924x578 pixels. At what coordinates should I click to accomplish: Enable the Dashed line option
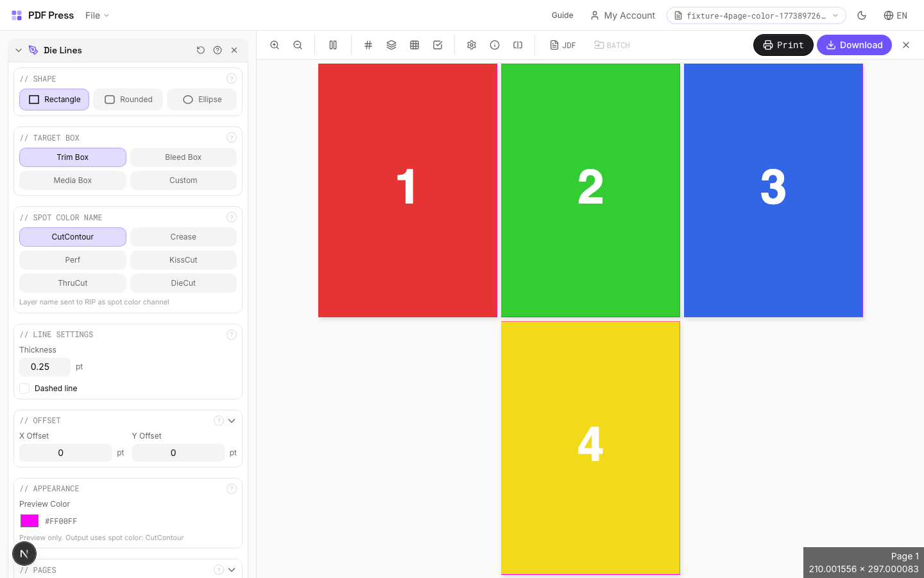coord(24,388)
